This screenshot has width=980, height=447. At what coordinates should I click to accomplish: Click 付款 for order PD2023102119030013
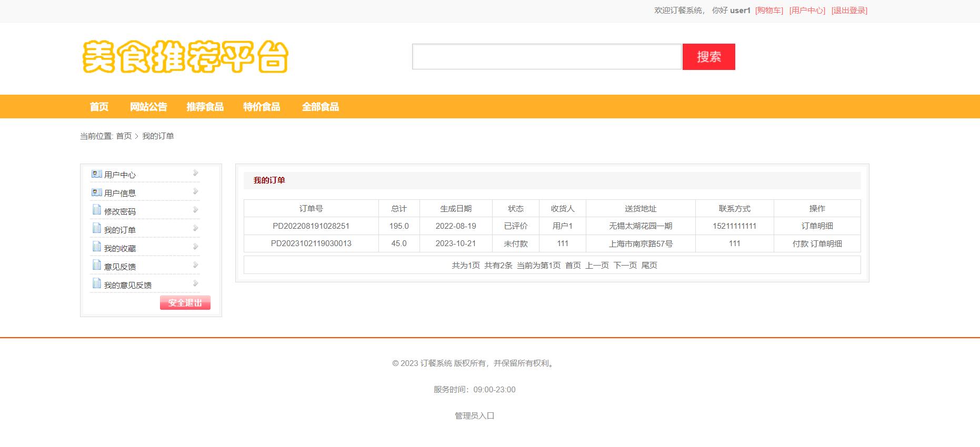coord(801,243)
